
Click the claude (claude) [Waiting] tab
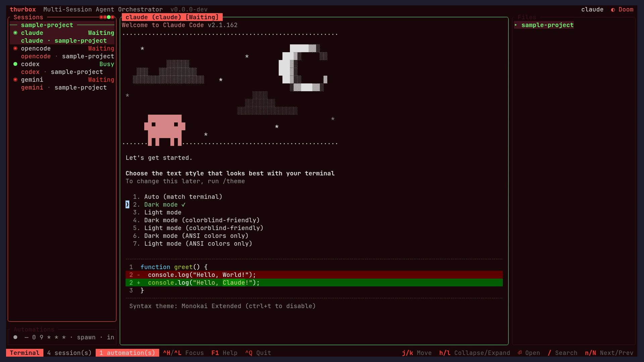tap(172, 17)
